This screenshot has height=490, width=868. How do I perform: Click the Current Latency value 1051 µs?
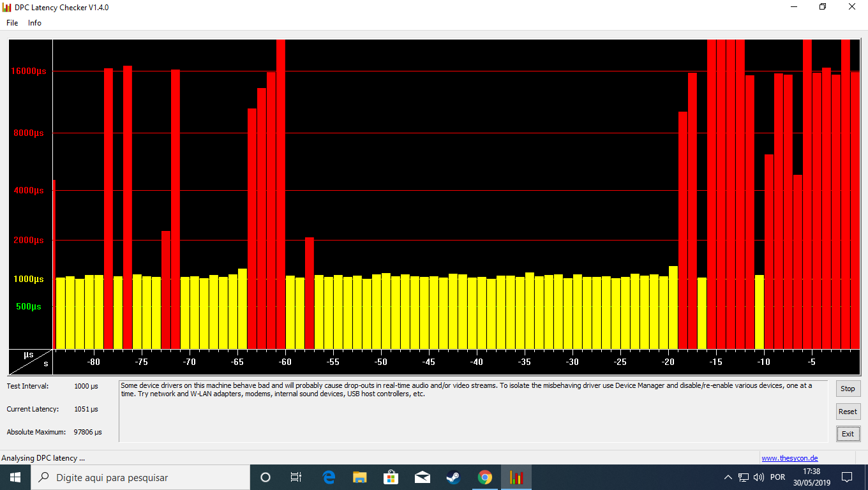[86, 409]
